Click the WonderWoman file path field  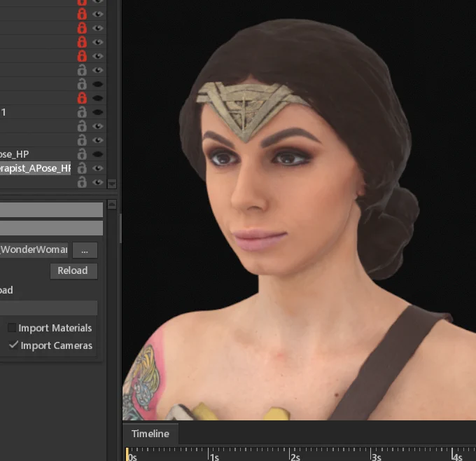coord(34,250)
